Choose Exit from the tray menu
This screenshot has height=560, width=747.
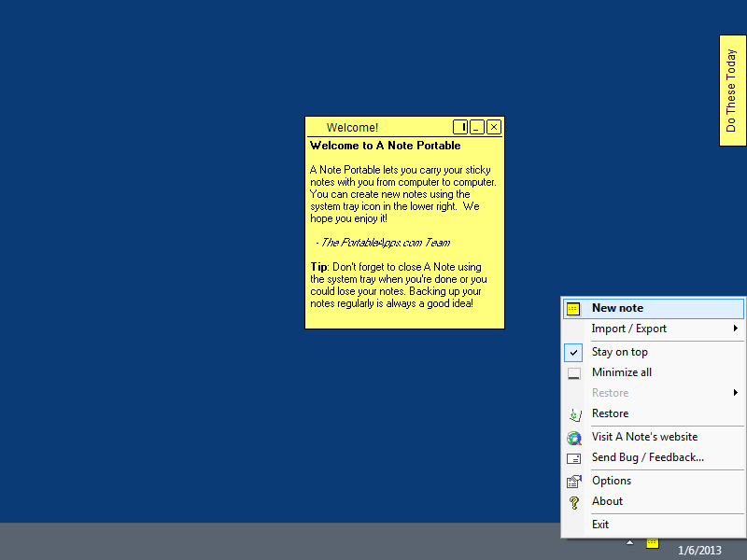point(600,525)
